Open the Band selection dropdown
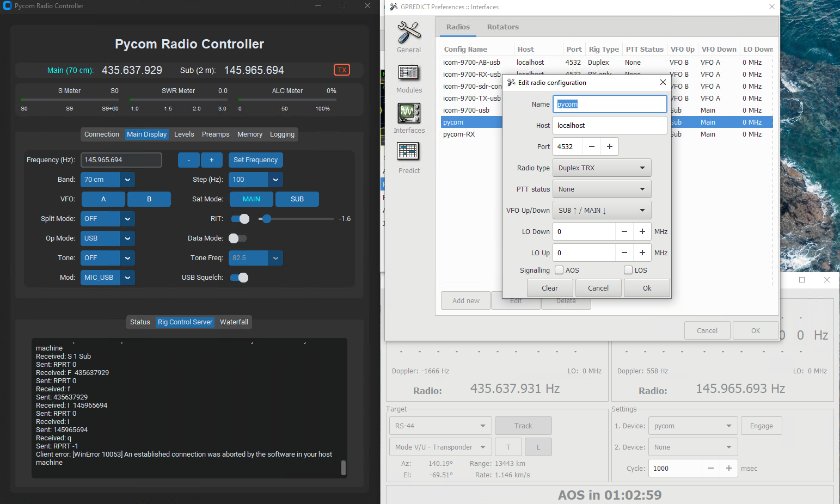The height and width of the screenshot is (504, 840). [107, 179]
